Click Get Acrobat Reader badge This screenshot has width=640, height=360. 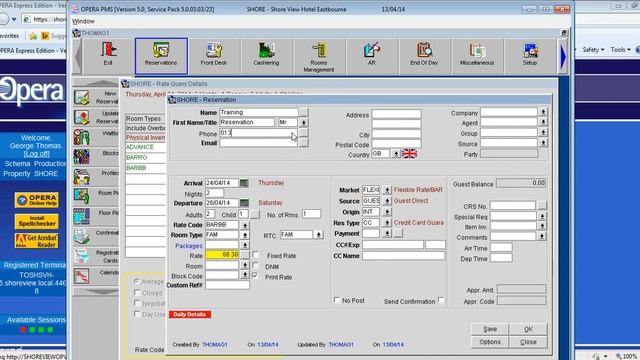37,241
